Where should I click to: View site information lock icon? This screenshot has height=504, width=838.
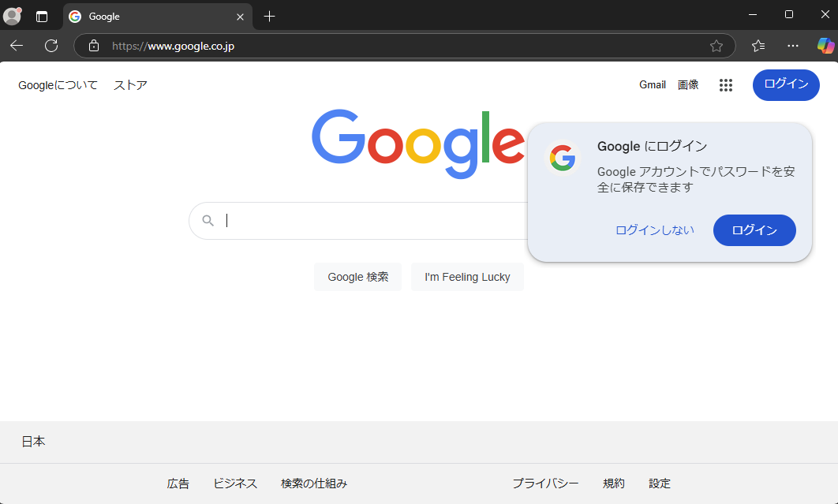[x=94, y=46]
